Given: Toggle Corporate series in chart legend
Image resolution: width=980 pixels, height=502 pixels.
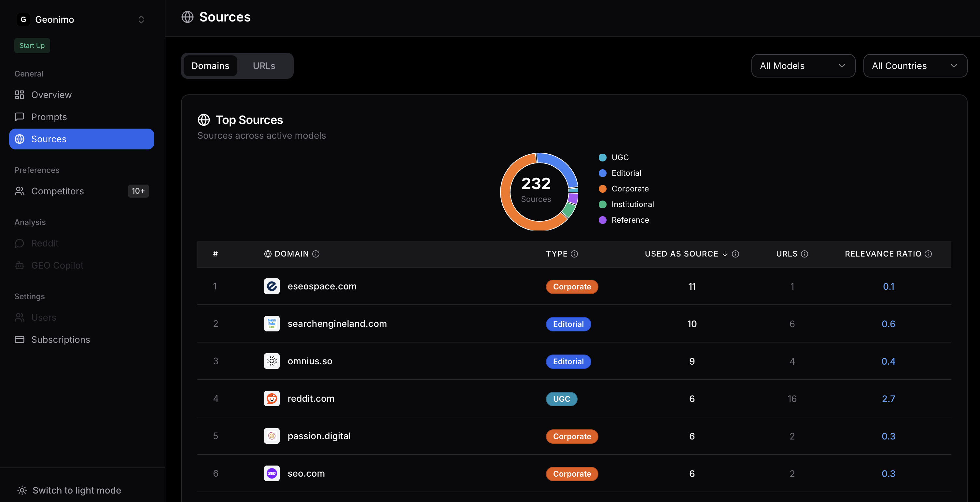Looking at the screenshot, I should click(630, 188).
